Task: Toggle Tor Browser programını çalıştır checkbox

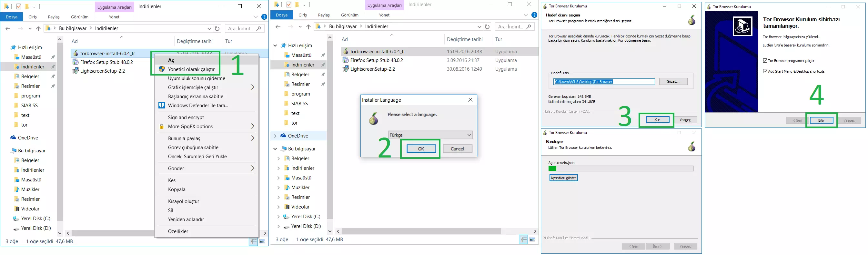Action: (x=765, y=61)
